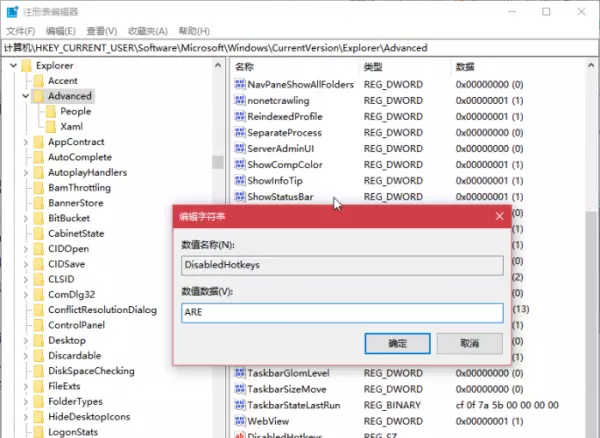Cancel the dialog with 取消

470,343
